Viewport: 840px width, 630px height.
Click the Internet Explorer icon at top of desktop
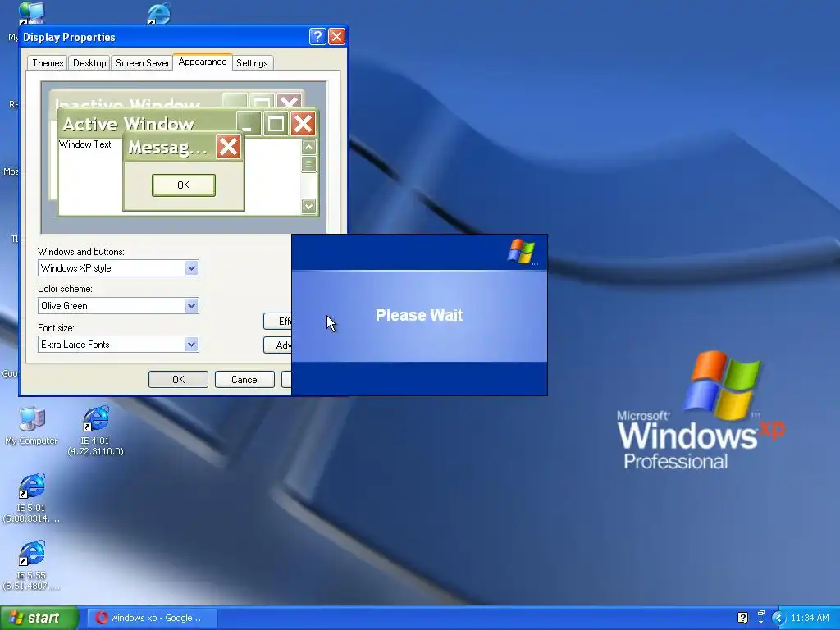click(x=158, y=13)
